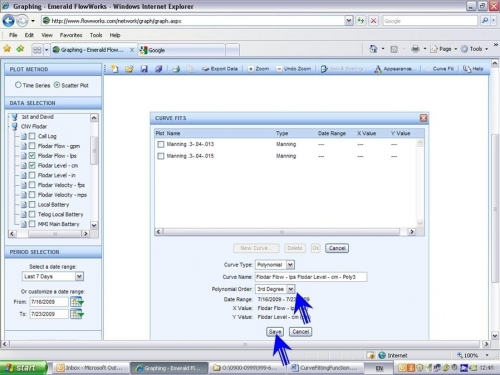Screen dimensions: 500x375
Task: Click Cancel next to the Save button
Action: (x=301, y=332)
